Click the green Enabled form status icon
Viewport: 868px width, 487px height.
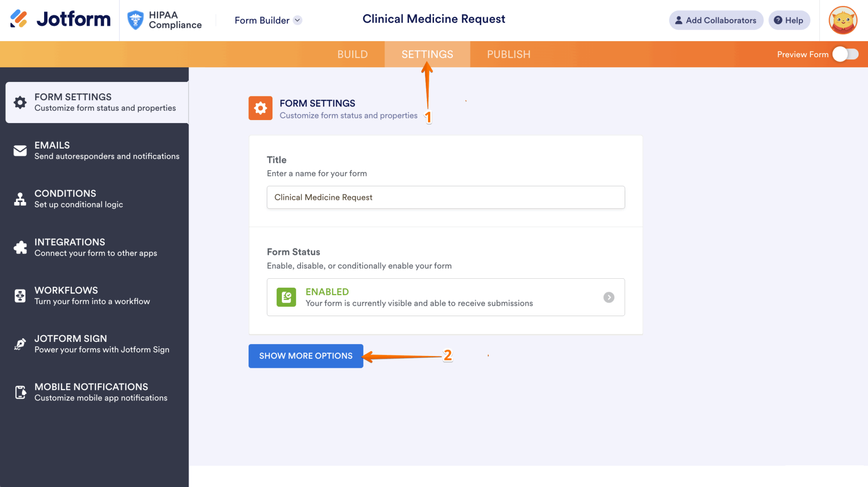(x=287, y=297)
